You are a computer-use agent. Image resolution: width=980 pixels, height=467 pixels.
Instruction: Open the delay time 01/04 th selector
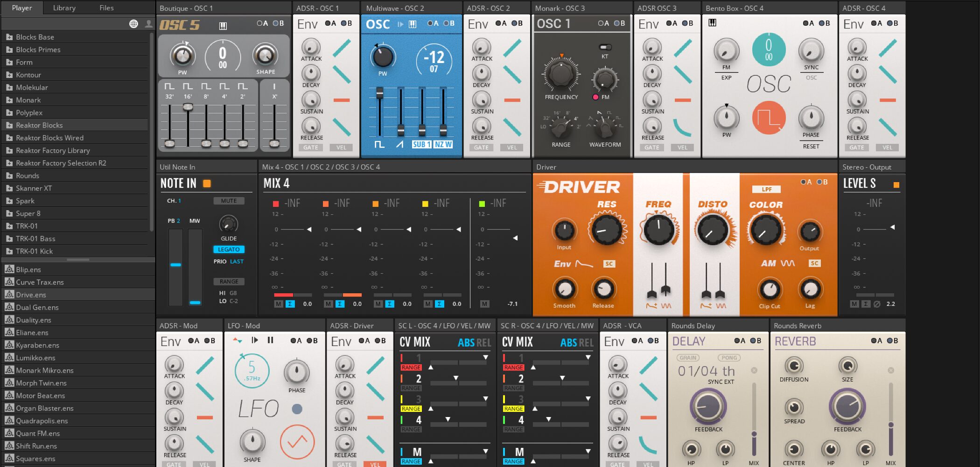(x=706, y=371)
